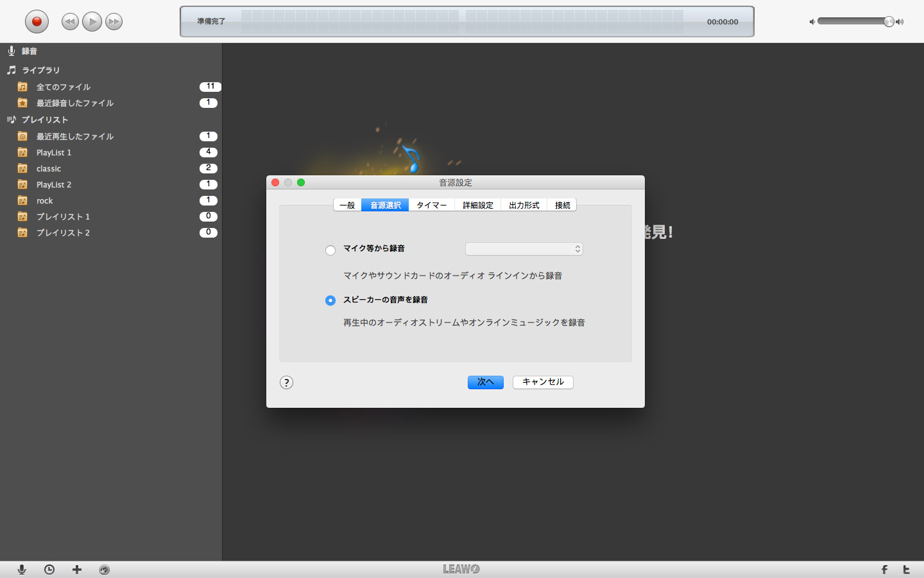
Task: Click the 準備完了 status text
Action: (211, 22)
